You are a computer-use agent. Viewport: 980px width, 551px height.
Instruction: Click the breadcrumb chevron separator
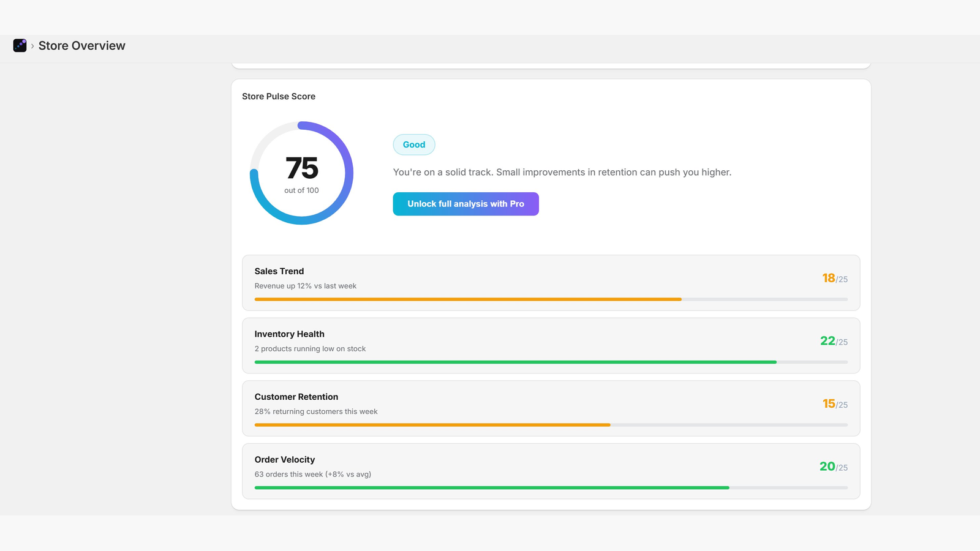(x=32, y=46)
